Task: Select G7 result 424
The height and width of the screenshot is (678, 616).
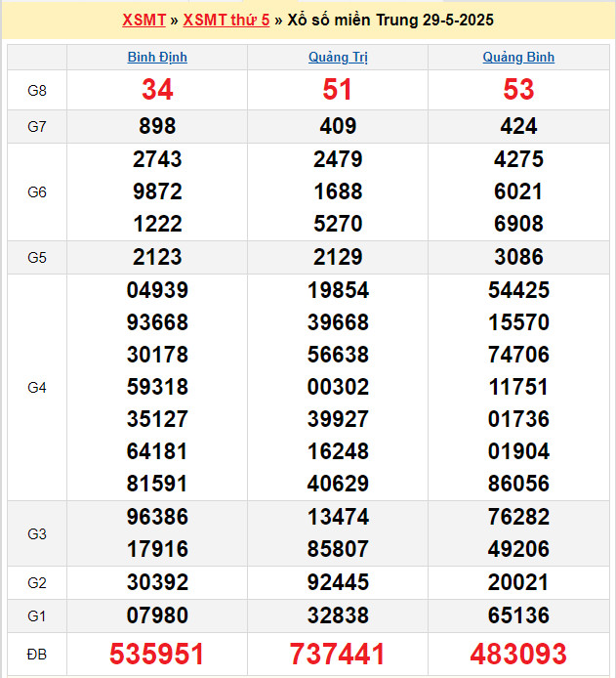Action: coord(518,126)
